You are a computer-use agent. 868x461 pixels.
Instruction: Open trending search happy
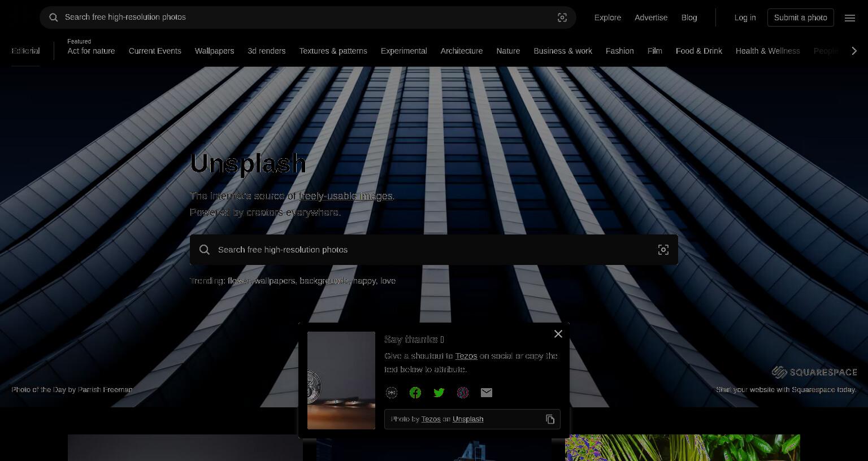(x=364, y=281)
